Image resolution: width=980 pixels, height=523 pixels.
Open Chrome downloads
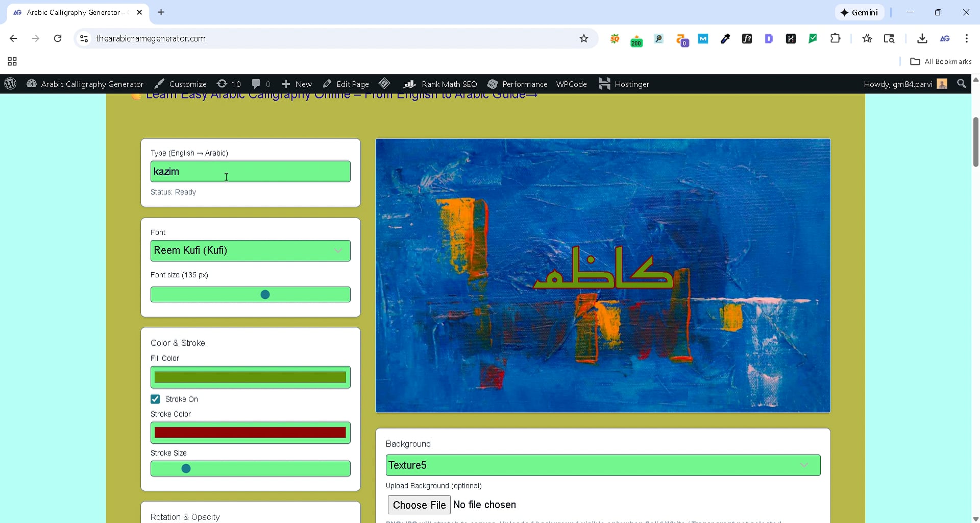[922, 38]
